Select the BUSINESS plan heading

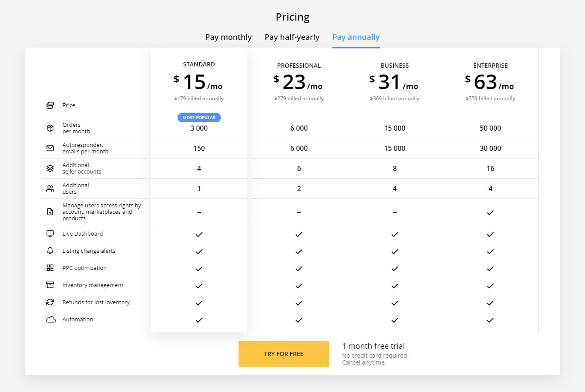[x=395, y=66]
